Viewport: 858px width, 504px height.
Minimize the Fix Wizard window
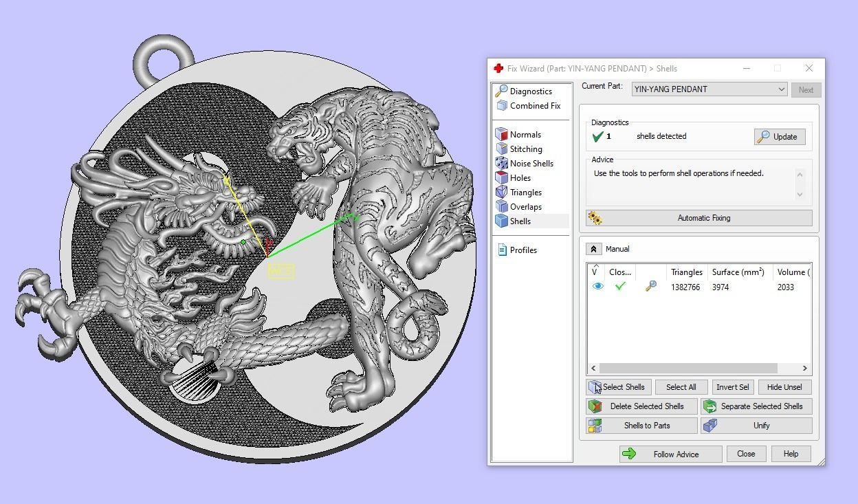tap(747, 68)
